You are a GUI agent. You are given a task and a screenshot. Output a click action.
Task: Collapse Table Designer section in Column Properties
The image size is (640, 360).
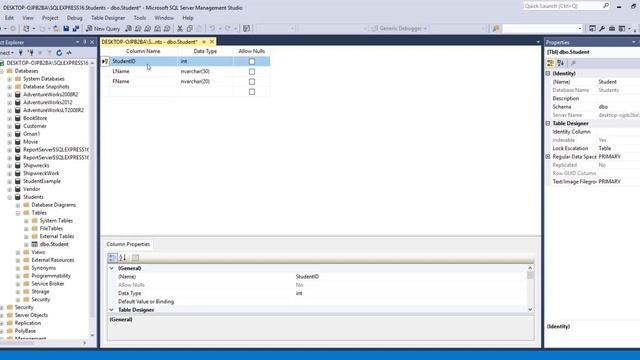click(111, 310)
